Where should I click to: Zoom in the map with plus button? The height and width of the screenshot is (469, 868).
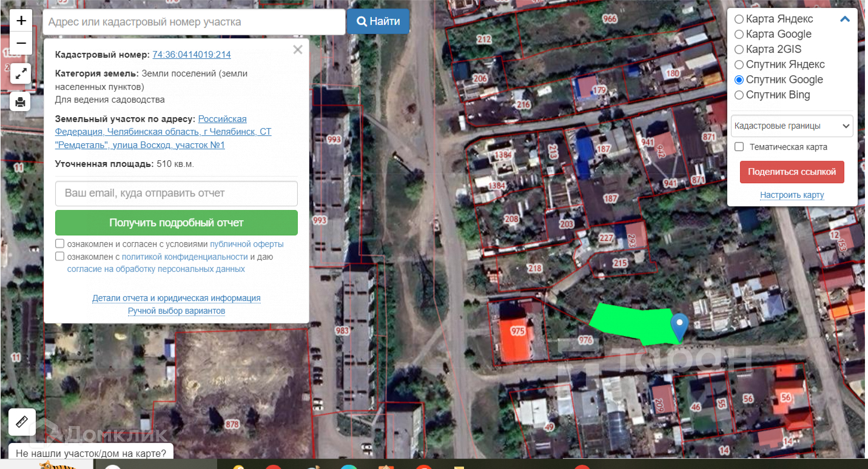coord(21,22)
